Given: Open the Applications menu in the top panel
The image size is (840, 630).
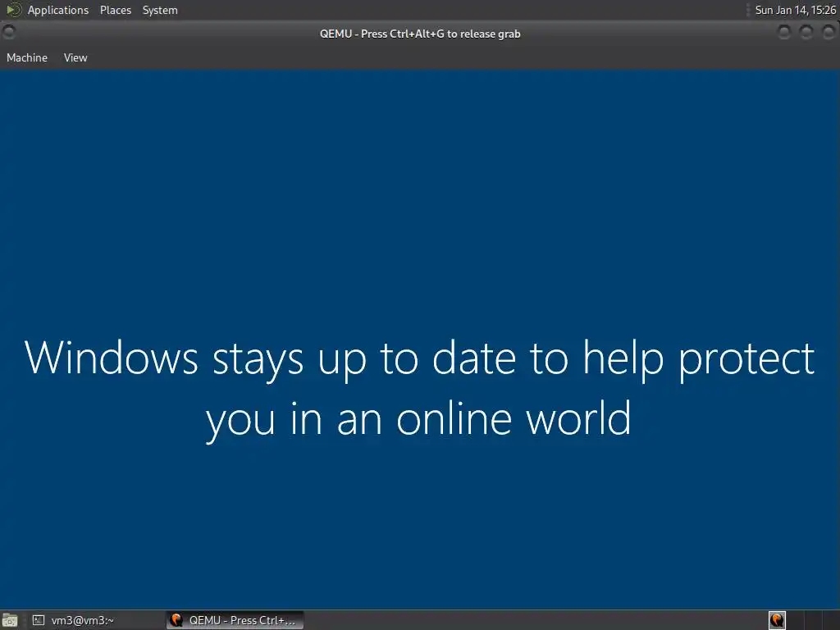Looking at the screenshot, I should [58, 10].
